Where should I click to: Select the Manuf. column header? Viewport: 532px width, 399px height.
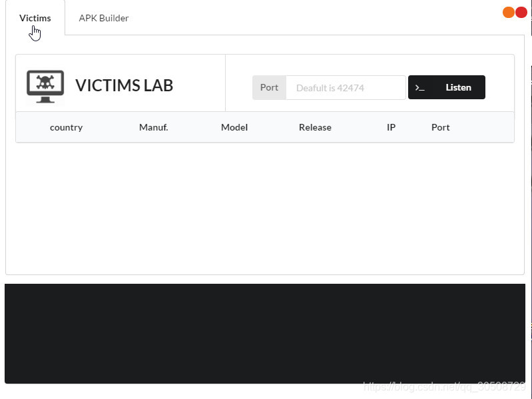(x=154, y=128)
